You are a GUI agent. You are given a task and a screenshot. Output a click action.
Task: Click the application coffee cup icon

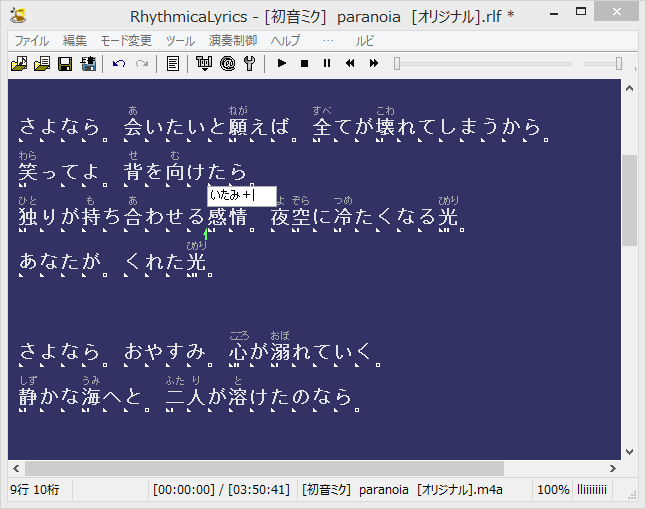pos(18,15)
